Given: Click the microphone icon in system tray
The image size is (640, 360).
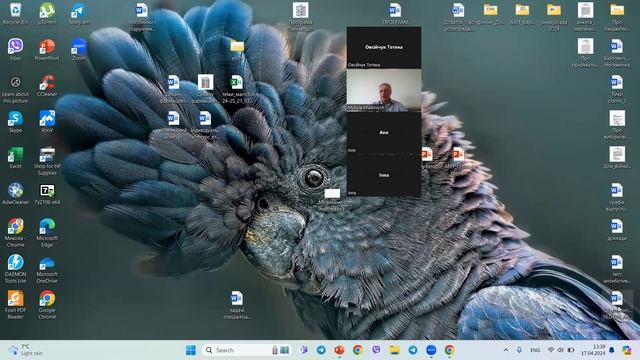Looking at the screenshot, I should (519, 350).
